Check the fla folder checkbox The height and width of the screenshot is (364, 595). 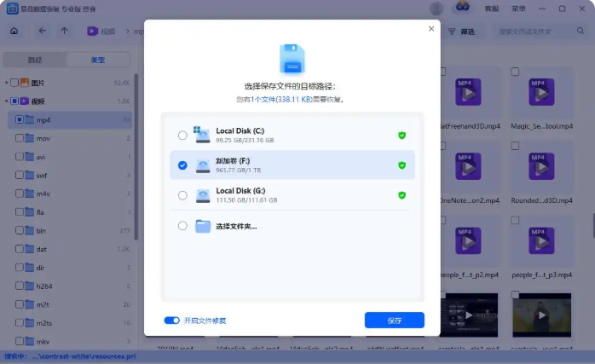[20, 211]
